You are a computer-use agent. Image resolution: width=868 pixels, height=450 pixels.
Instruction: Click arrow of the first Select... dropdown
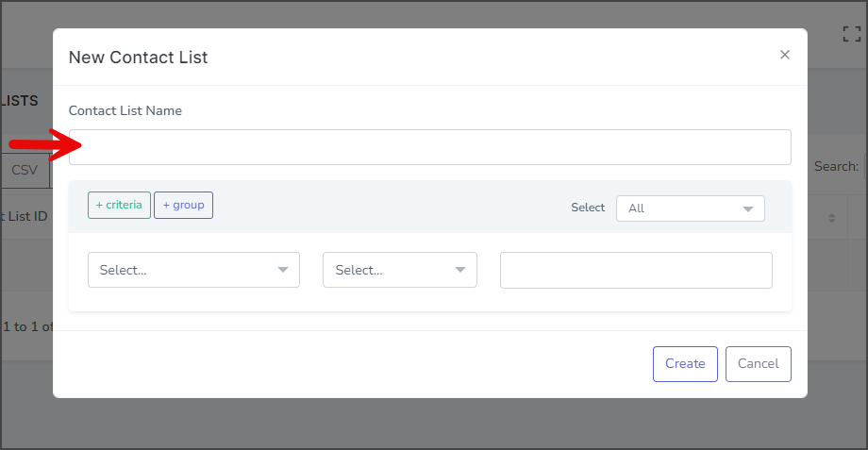tap(283, 270)
